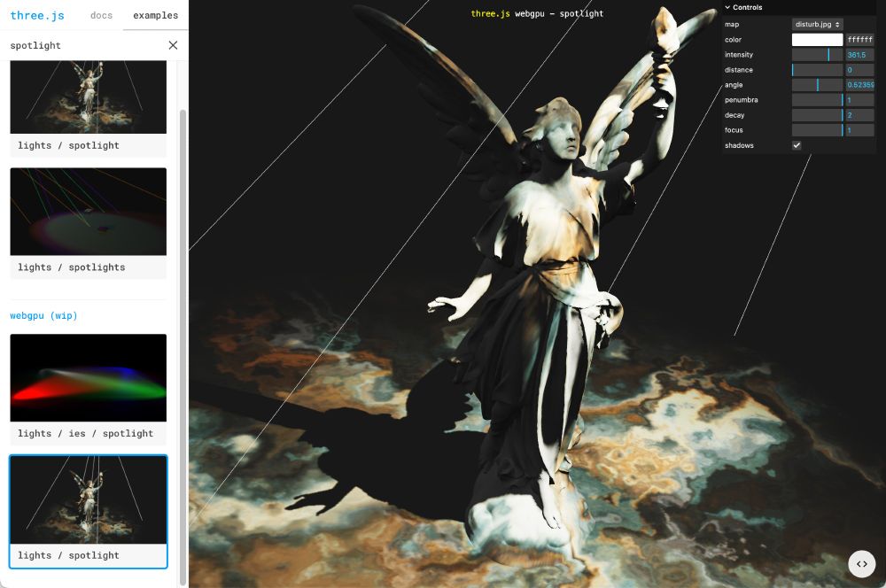Click the intensity value 361.5
This screenshot has height=588, width=886.
point(859,55)
